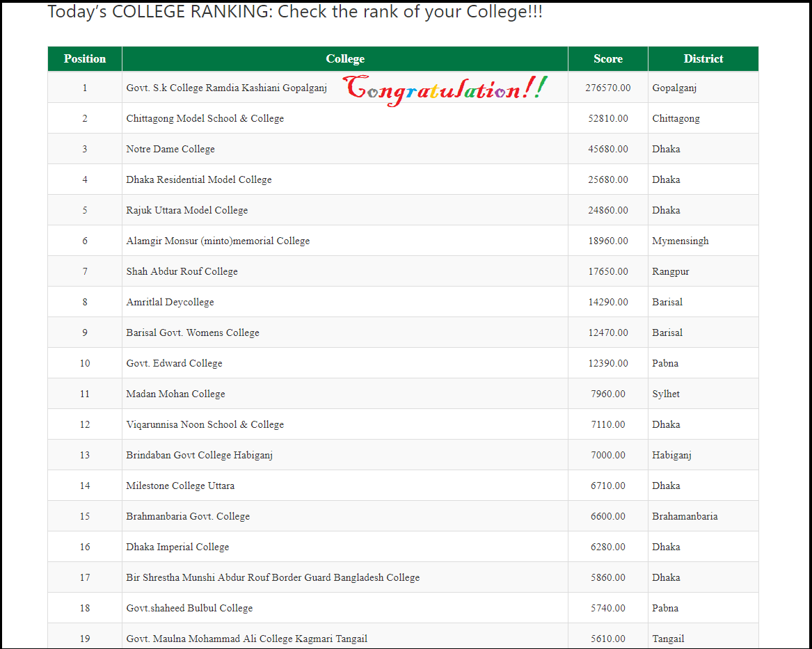Screen dimensions: 812x649
Task: Select Amritlal Deycollege entry
Action: (170, 302)
